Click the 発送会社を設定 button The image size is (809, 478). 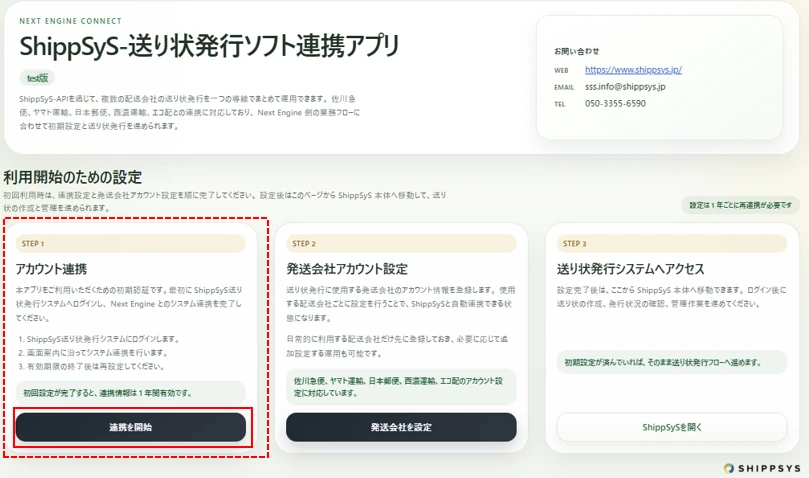[x=401, y=427]
